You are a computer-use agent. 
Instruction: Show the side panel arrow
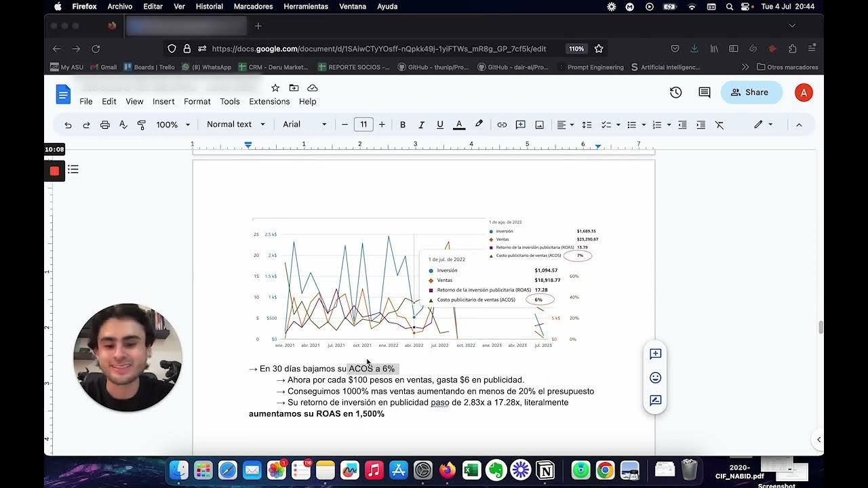[818, 440]
